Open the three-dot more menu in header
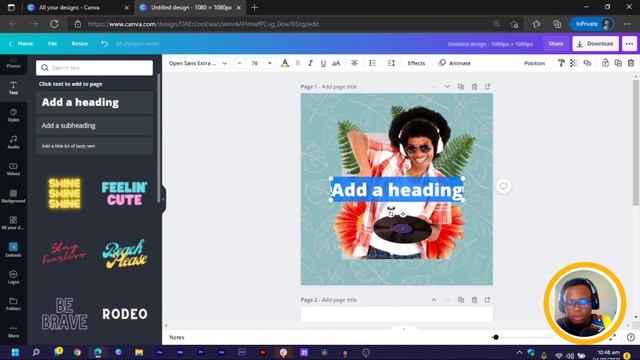640x360 pixels. [629, 44]
